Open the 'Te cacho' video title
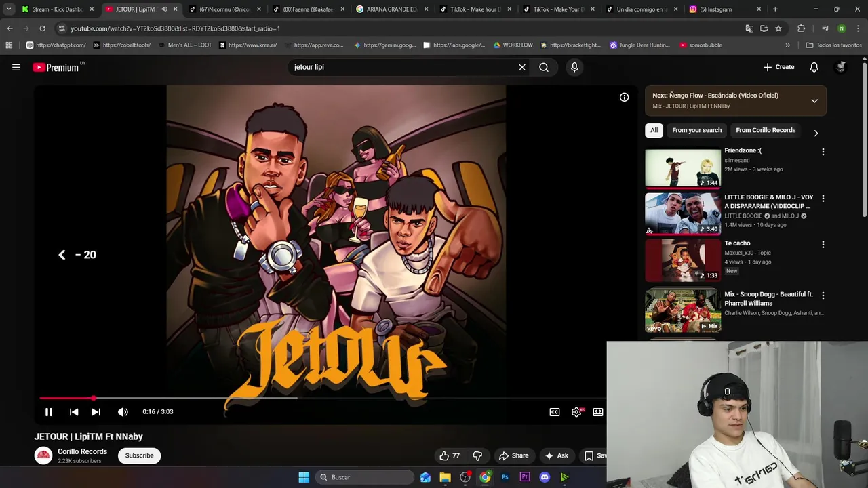 737,243
